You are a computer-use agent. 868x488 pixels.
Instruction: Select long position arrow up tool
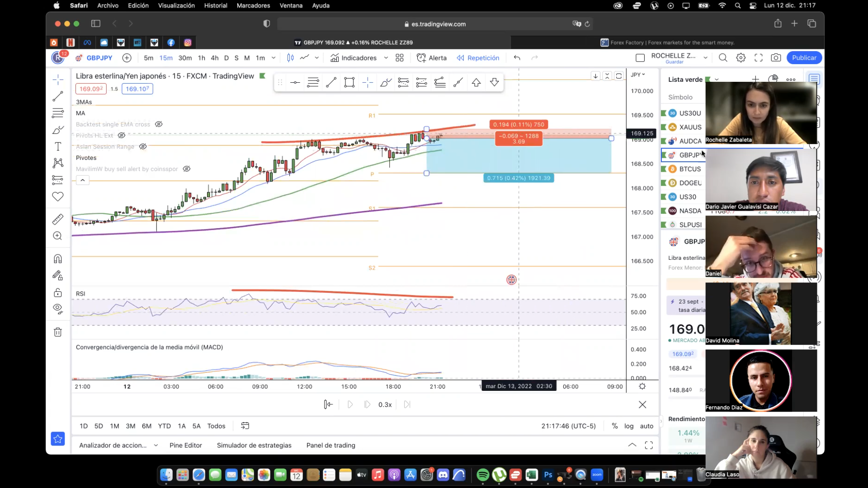coord(476,82)
